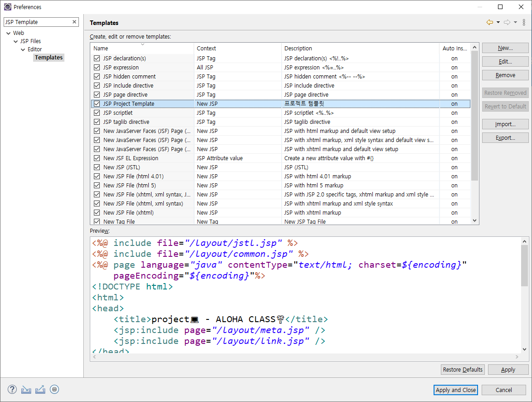The height and width of the screenshot is (402, 532).
Task: Select the New JSP File (html 4.01) row
Action: point(281,176)
